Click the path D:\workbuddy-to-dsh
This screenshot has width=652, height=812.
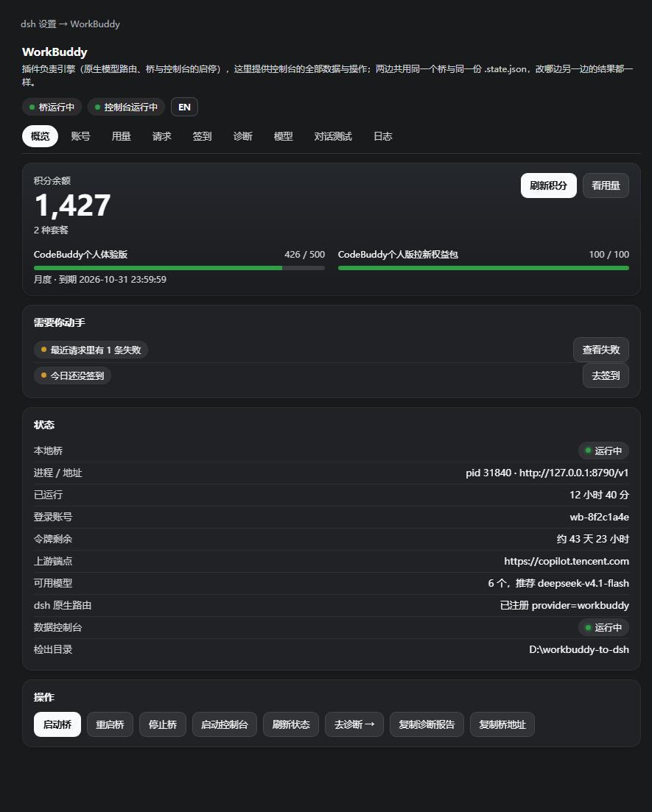click(579, 649)
